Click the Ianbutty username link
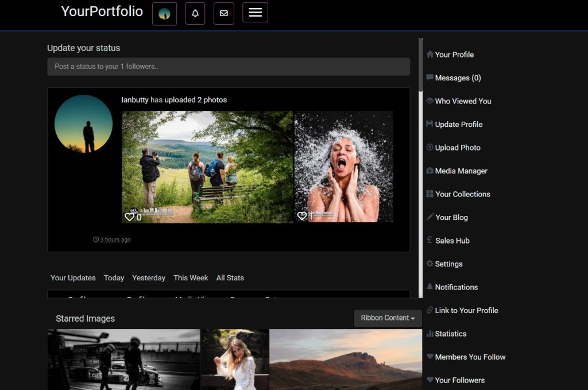The width and height of the screenshot is (588, 390). (x=135, y=100)
